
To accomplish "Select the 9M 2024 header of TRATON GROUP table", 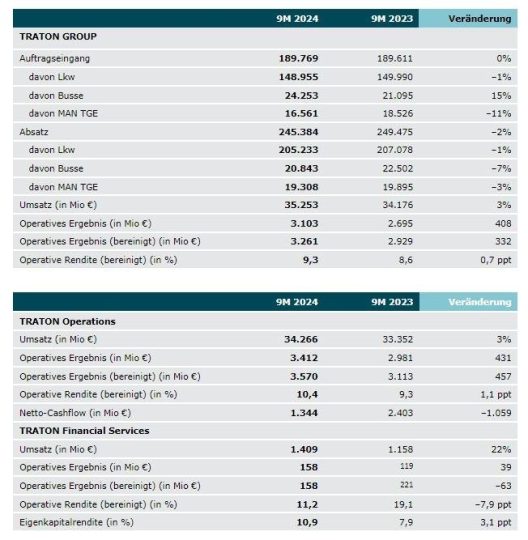I will 297,19.
